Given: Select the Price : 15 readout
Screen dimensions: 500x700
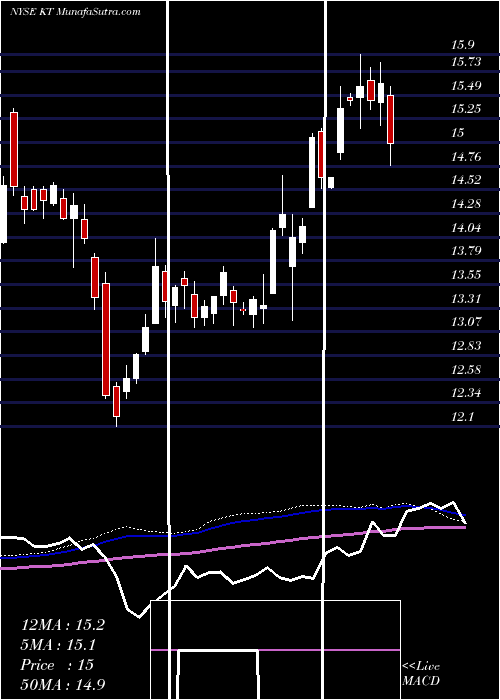Looking at the screenshot, I should [x=57, y=665].
